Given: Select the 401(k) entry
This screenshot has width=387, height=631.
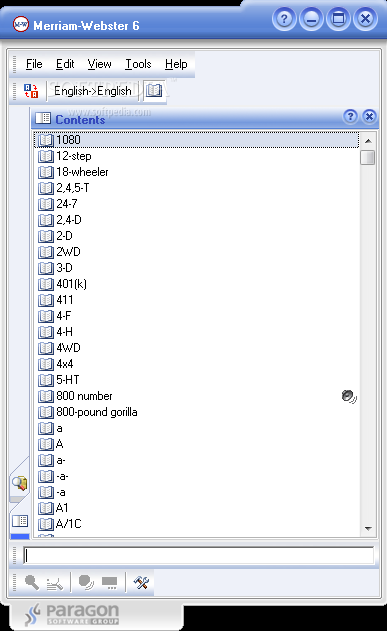Looking at the screenshot, I should tap(197, 284).
